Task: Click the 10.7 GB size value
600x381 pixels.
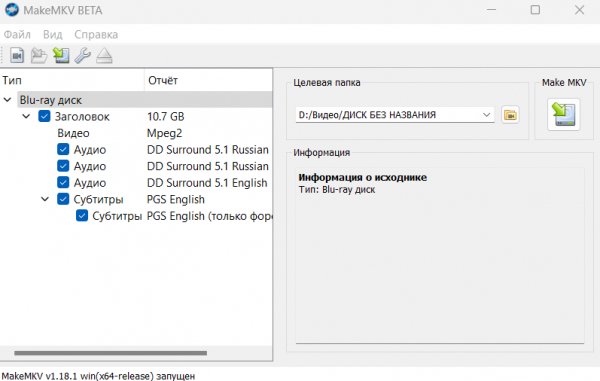Action: 166,116
